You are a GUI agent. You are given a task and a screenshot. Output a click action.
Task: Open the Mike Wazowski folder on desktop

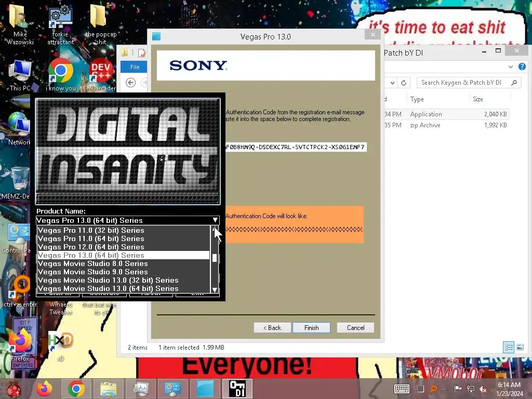pyautogui.click(x=20, y=24)
